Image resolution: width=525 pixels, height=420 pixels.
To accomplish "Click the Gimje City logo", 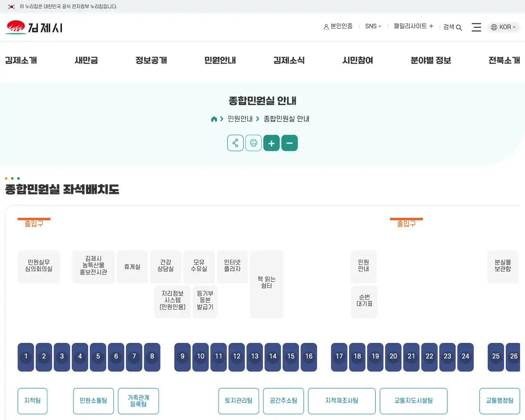I will tap(33, 27).
